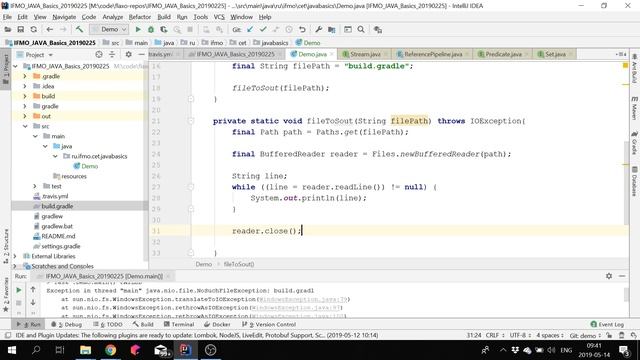Open the Project Structure icon

(x=331, y=29)
